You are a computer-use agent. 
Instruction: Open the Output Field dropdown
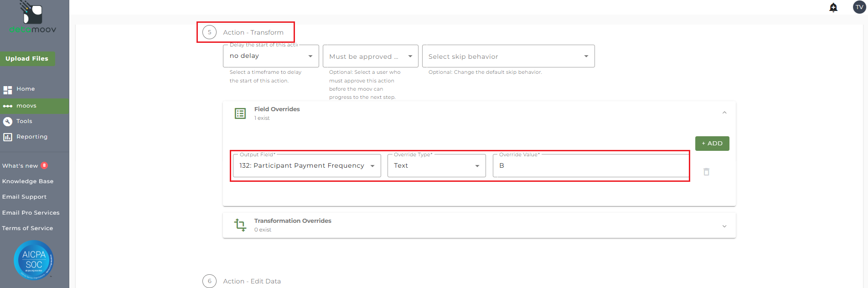click(306, 165)
